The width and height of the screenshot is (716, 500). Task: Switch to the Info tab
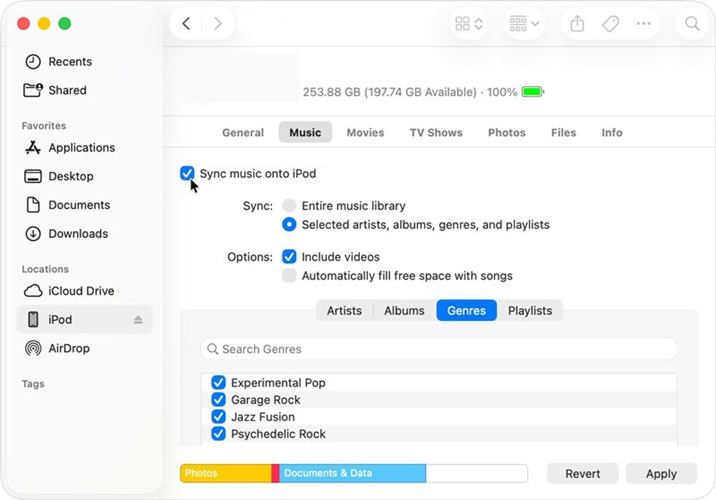(612, 132)
